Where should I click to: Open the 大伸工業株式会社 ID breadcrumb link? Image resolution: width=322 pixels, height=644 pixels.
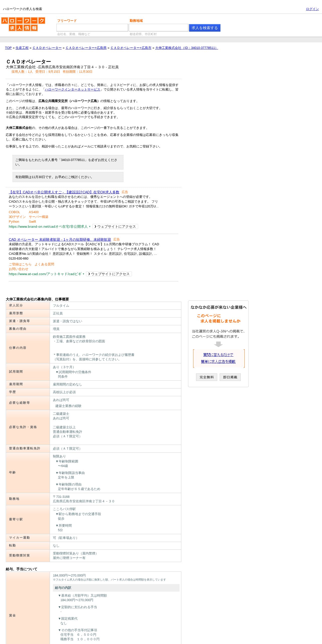tap(187, 48)
